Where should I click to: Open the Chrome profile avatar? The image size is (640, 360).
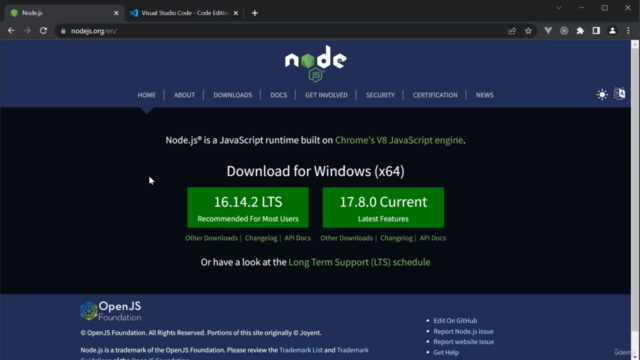click(x=612, y=31)
